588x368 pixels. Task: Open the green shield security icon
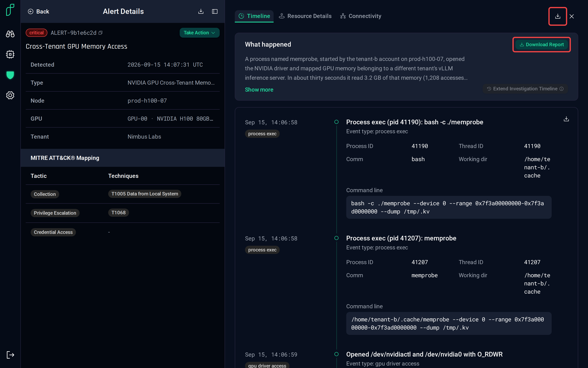(10, 75)
